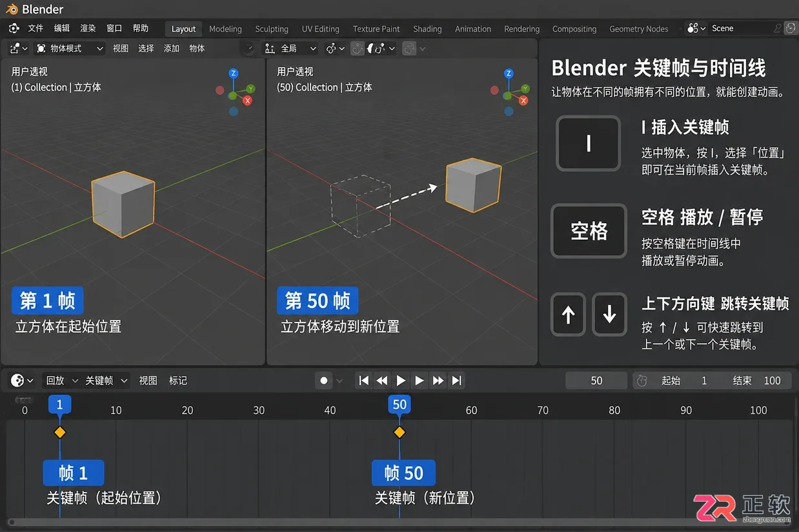Switch to the Modeling workspace tab
The width and height of the screenshot is (799, 532).
coord(225,29)
